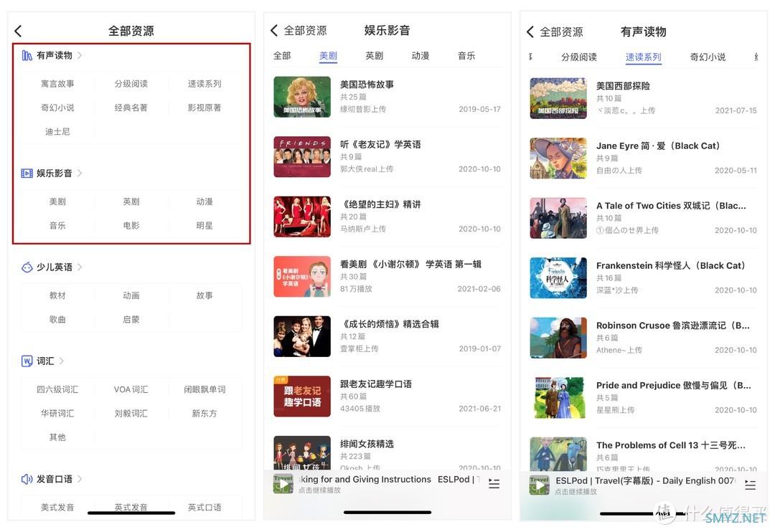Click the 有声读物 books icon
775x532 pixels.
27,55
